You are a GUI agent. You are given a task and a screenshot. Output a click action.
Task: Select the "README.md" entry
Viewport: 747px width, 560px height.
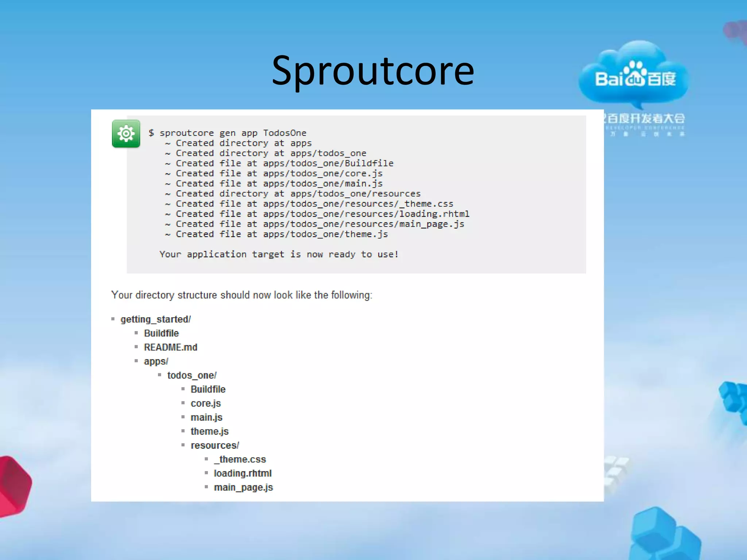(x=171, y=347)
